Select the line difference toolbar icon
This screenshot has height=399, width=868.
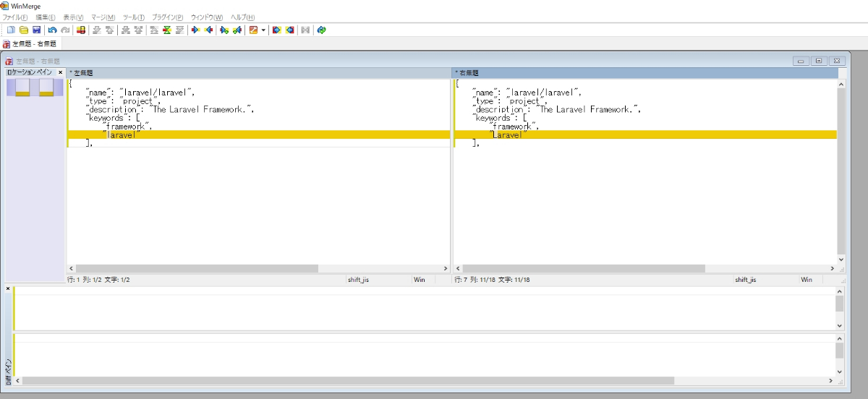(x=80, y=30)
